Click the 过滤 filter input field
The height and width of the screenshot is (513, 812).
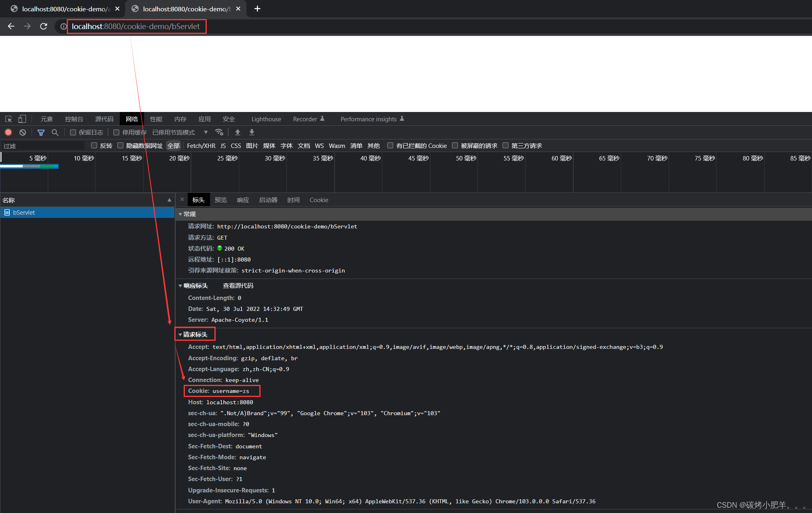click(43, 146)
